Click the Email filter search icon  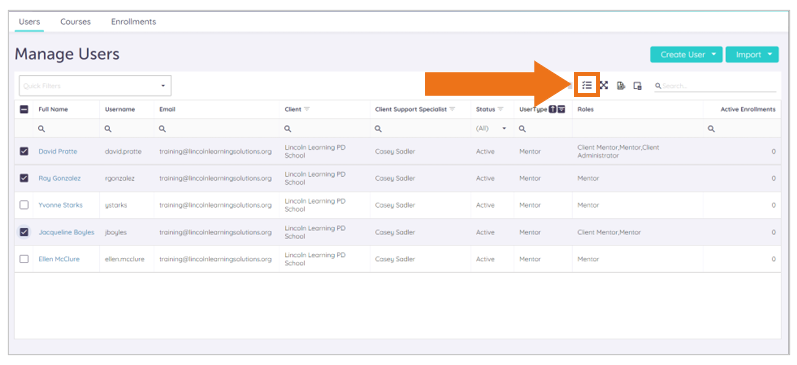point(162,129)
